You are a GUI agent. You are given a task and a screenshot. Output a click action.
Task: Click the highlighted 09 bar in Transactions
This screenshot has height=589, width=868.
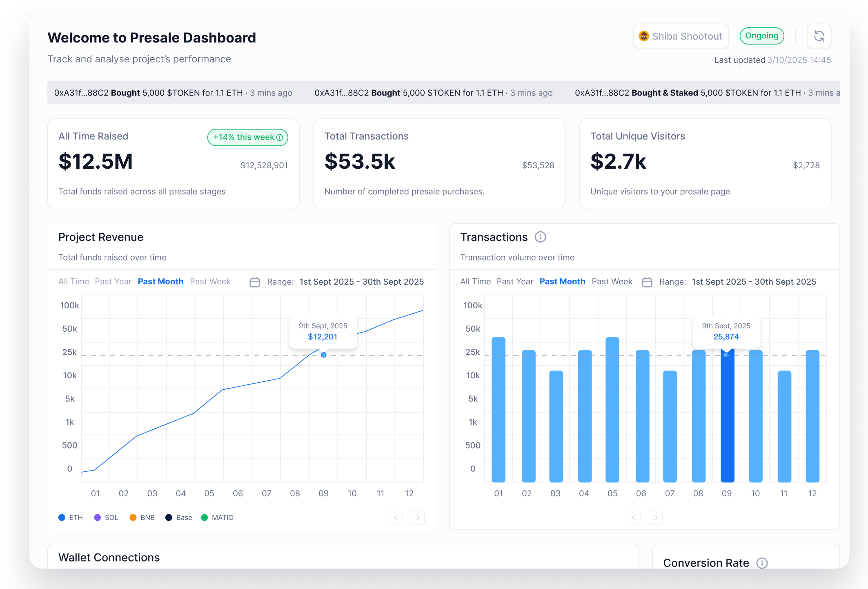tap(727, 416)
